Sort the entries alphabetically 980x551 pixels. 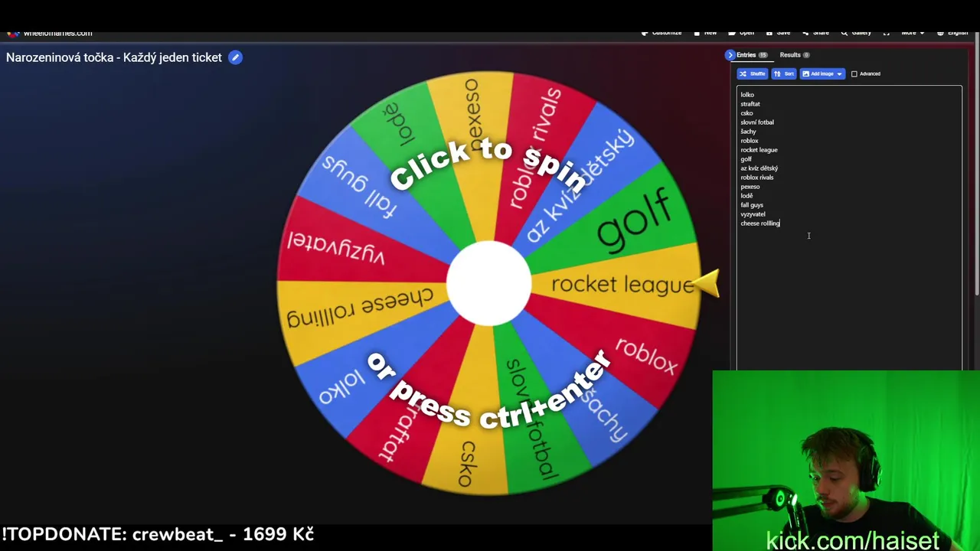coord(783,73)
